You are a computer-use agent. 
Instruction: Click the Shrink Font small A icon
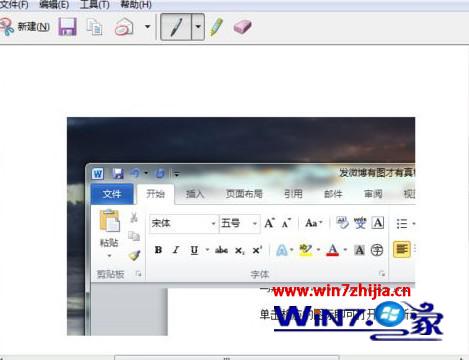[286, 223]
